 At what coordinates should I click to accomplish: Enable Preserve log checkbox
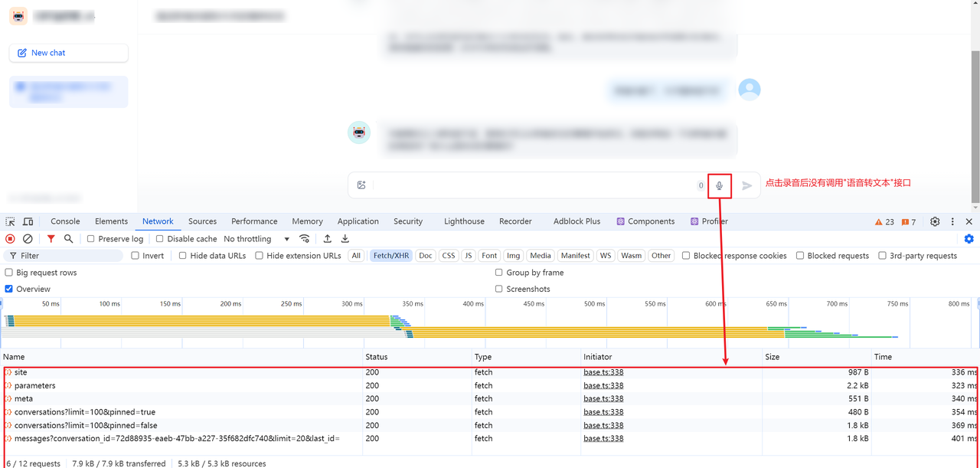(x=90, y=239)
